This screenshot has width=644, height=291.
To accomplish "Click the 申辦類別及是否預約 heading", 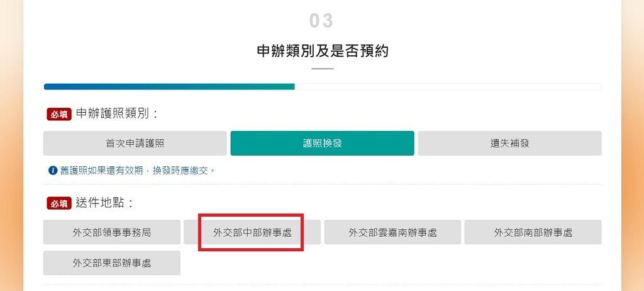I will tap(323, 51).
